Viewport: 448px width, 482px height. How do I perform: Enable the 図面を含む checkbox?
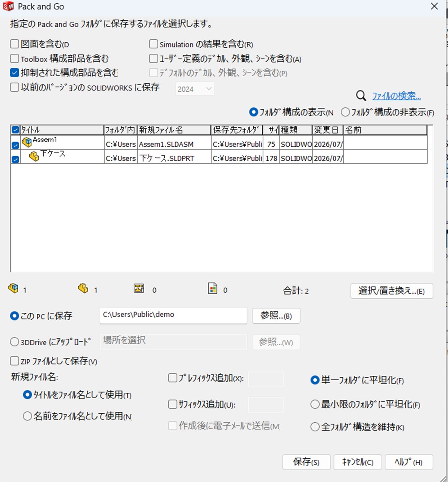[14, 44]
